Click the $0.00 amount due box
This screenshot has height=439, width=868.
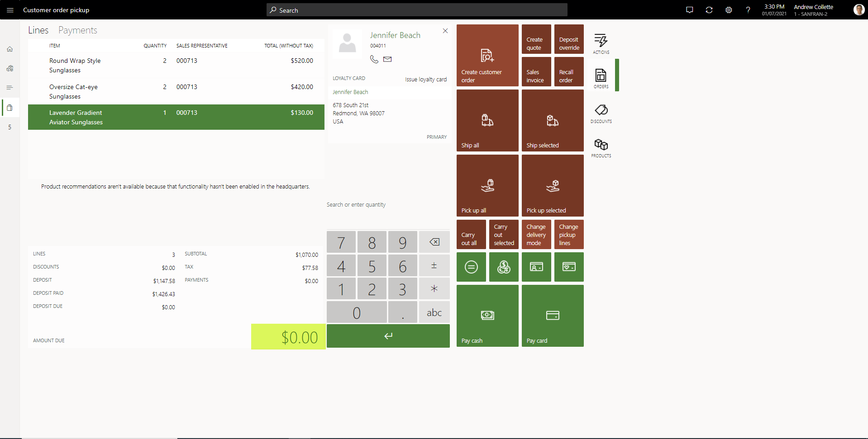point(288,336)
